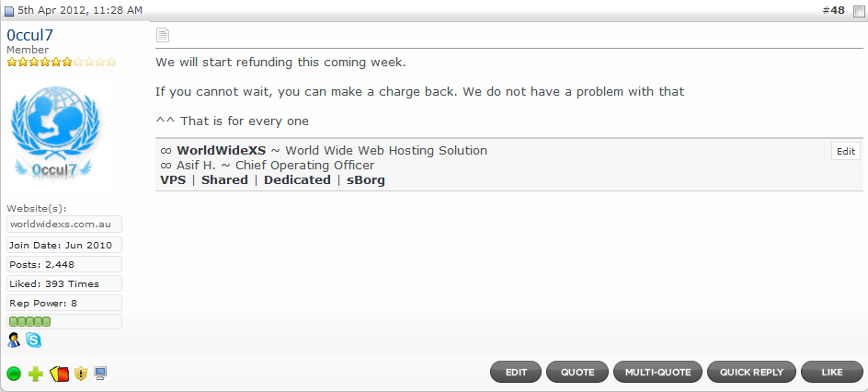This screenshot has height=392, width=868.
Task: Click the green online status icon
Action: (14, 374)
